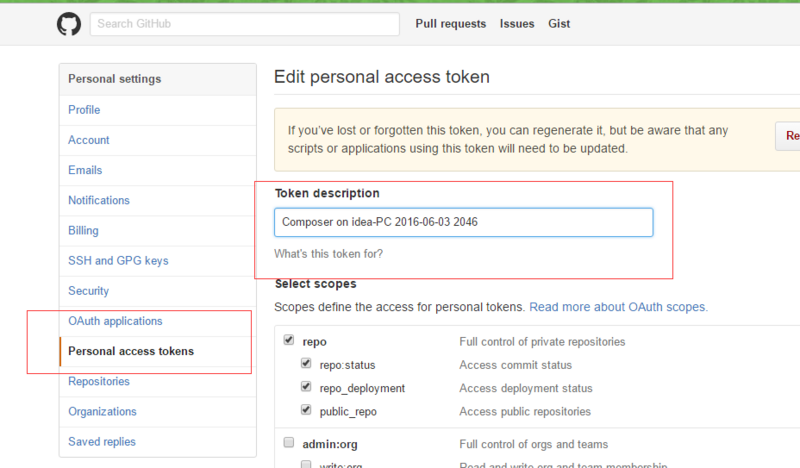Open OAuth applications settings
Viewport: 800px width, 468px height.
[x=115, y=321]
